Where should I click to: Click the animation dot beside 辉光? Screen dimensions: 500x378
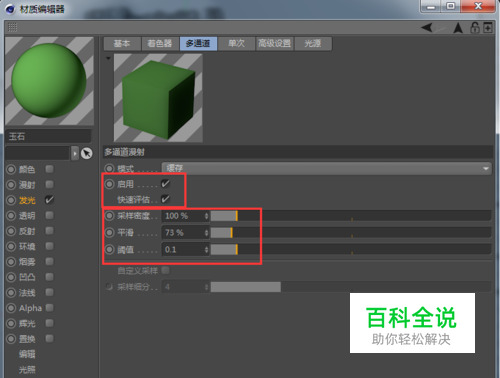(11, 323)
